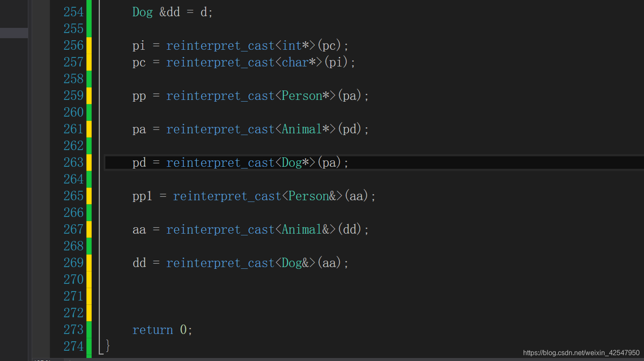
Task: Click 'Animal&' type on line 267
Action: [306, 229]
